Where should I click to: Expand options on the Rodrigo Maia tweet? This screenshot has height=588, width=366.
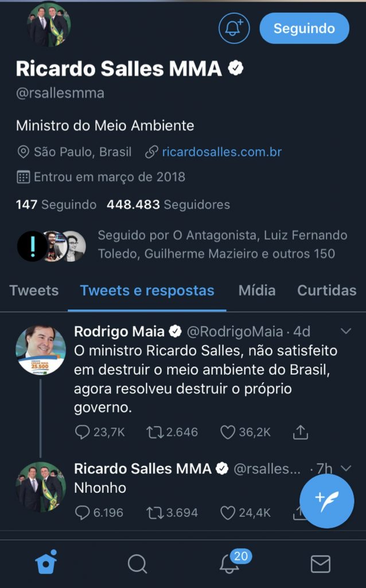tap(346, 331)
